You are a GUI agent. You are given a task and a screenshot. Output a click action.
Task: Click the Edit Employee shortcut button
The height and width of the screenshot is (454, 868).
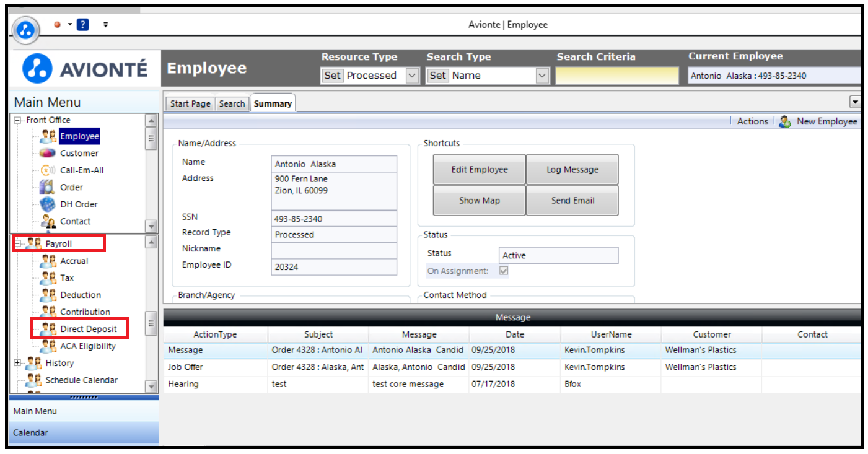(x=480, y=170)
